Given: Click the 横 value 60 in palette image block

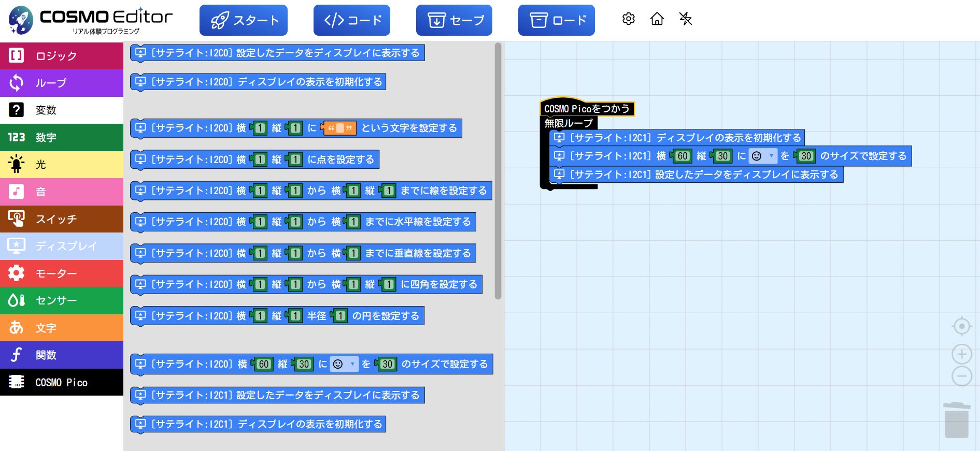Looking at the screenshot, I should click(264, 364).
